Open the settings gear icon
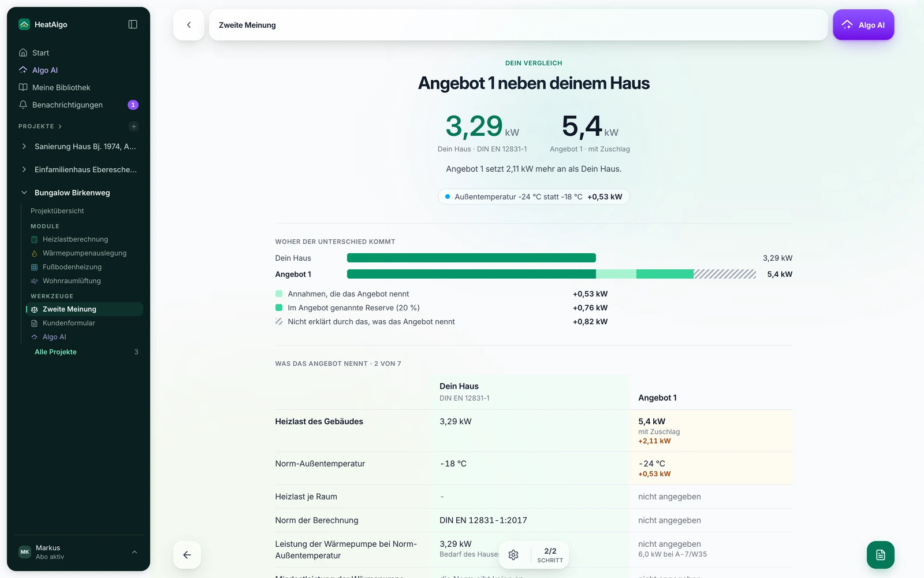 pyautogui.click(x=513, y=555)
